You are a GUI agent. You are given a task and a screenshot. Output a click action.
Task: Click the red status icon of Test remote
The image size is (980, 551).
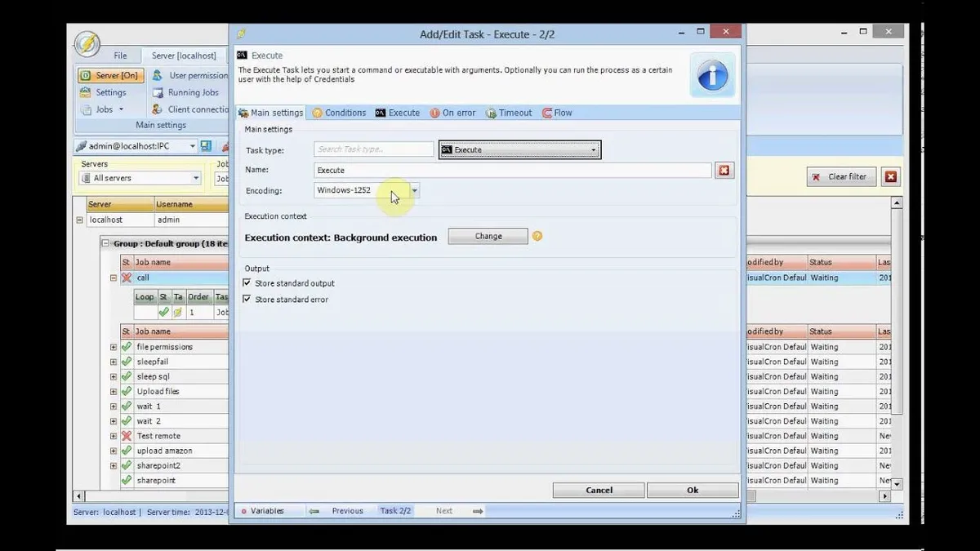click(x=127, y=436)
